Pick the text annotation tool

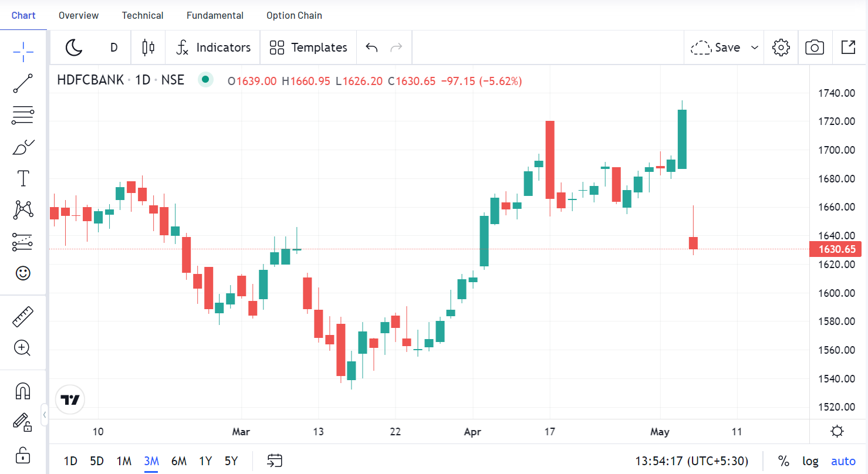pos(23,178)
